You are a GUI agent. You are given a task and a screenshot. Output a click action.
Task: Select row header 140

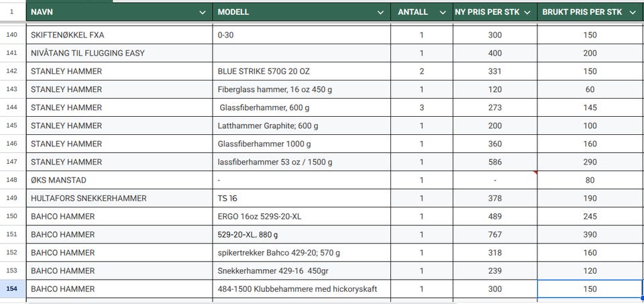(12, 35)
